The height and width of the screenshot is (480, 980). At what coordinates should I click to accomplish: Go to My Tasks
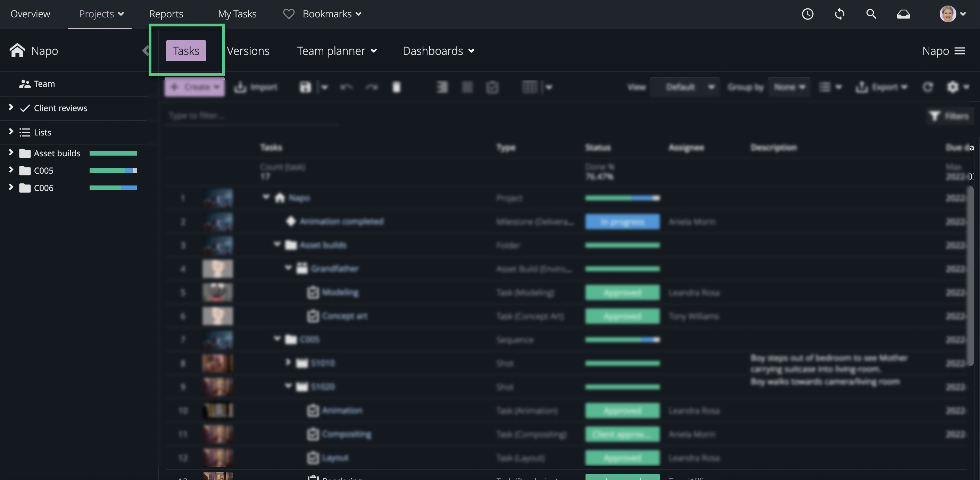(237, 14)
